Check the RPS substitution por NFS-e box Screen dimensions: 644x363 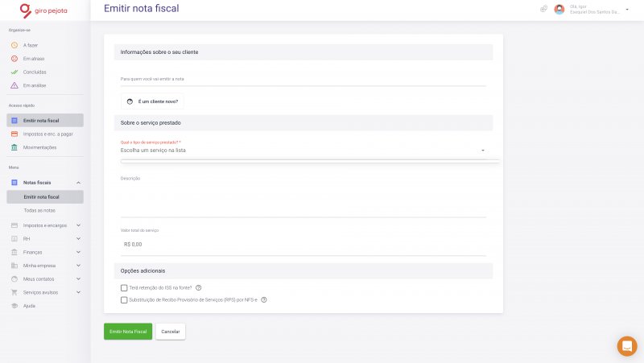pyautogui.click(x=124, y=300)
